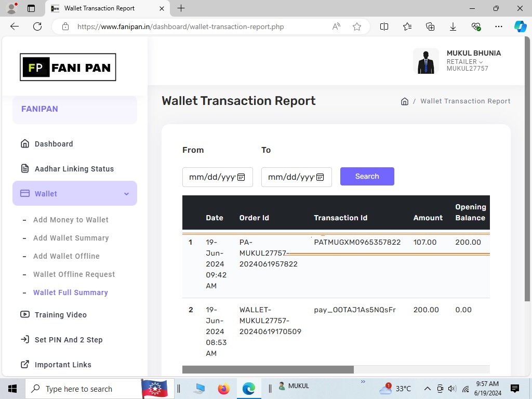Refresh the page with reload icon

pos(37,26)
